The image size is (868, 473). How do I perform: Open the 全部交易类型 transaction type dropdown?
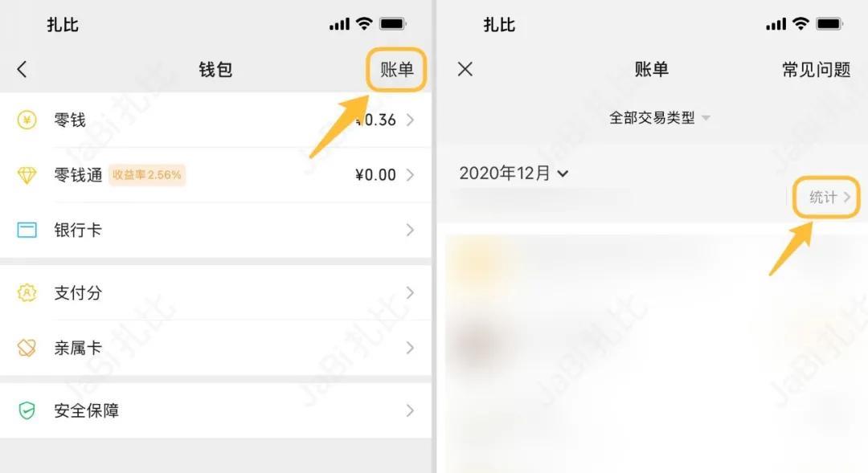pyautogui.click(x=659, y=117)
